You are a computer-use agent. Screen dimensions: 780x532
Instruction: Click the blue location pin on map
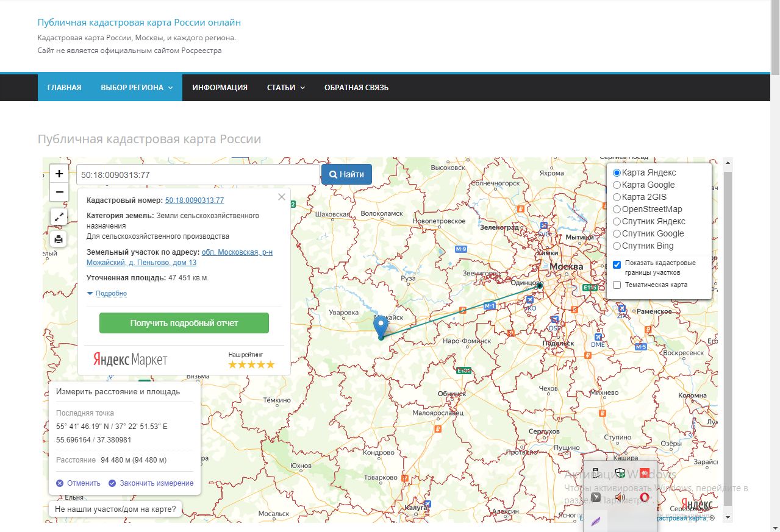381,325
